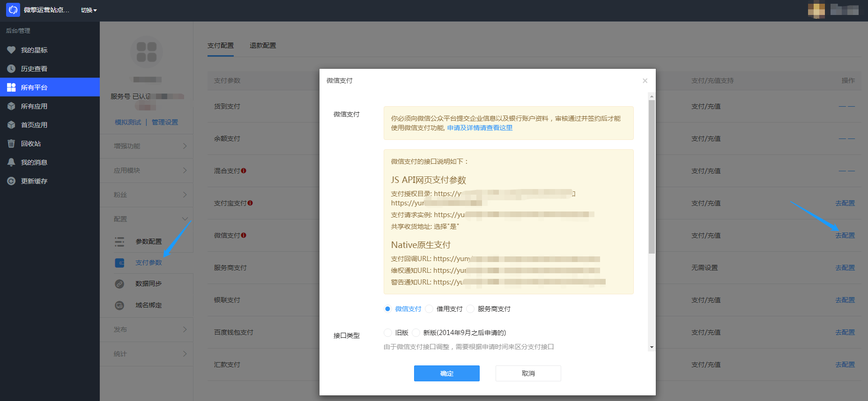
Task: Select 借用支付 radio option
Action: click(x=429, y=309)
